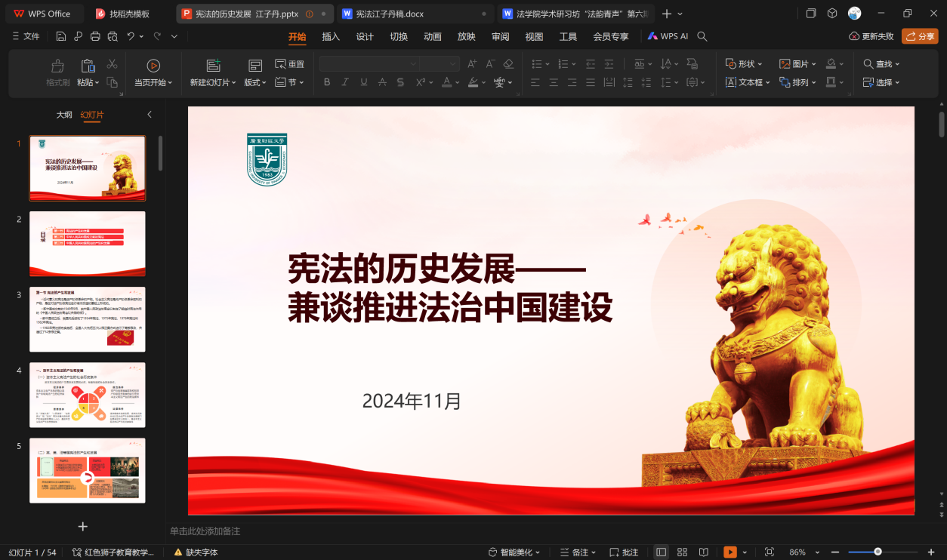Open the 智能美化 dropdown in status bar
This screenshot has width=947, height=560.
click(x=514, y=552)
